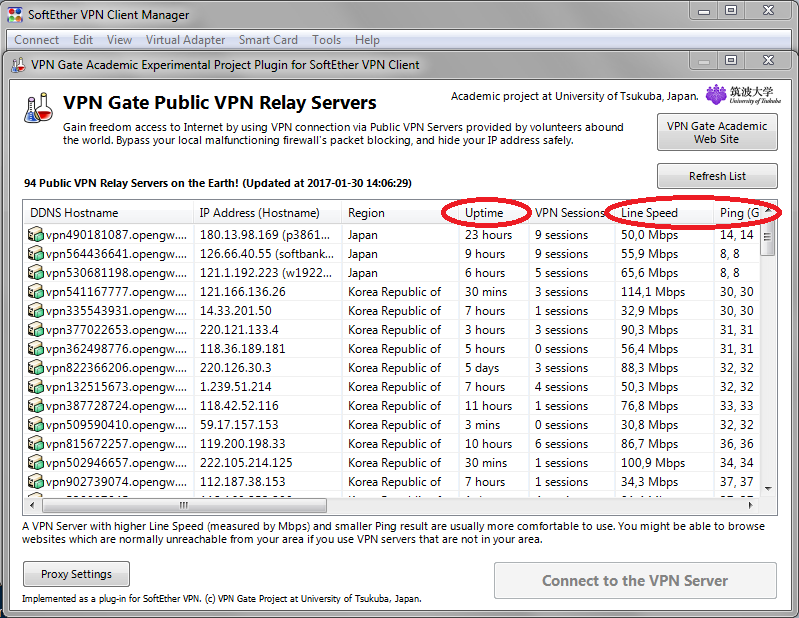Click the SoftEther VPN Client Manager title icon
This screenshot has height=618, width=799.
point(15,15)
